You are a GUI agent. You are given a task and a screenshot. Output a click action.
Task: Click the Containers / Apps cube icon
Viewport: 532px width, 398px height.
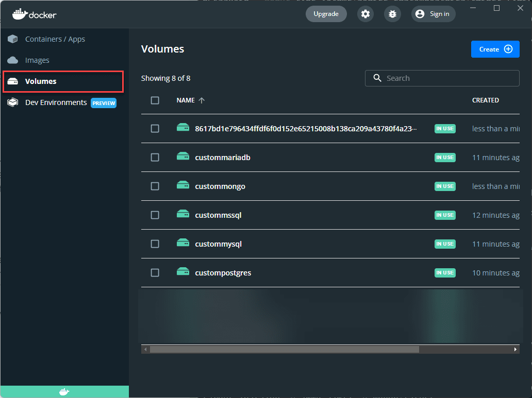[13, 39]
